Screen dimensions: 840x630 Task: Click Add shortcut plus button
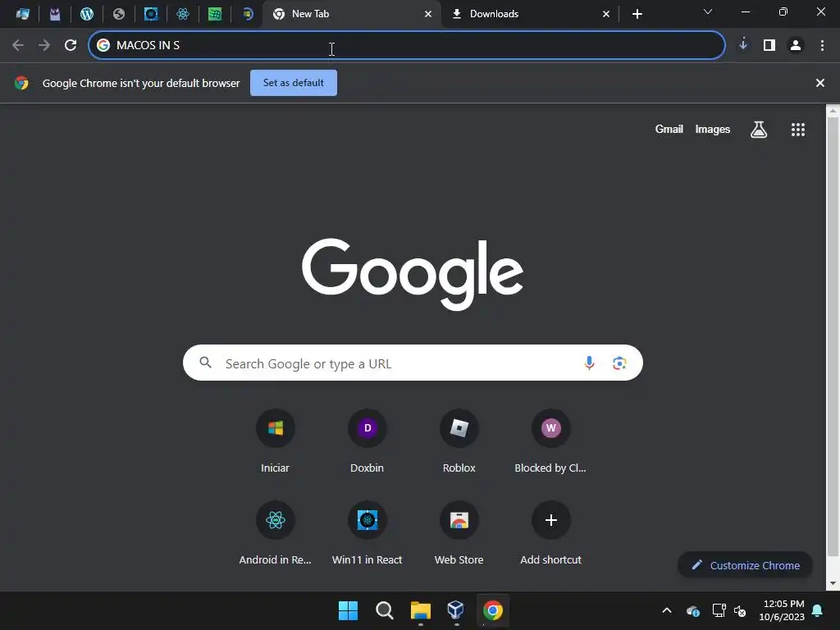coord(550,520)
